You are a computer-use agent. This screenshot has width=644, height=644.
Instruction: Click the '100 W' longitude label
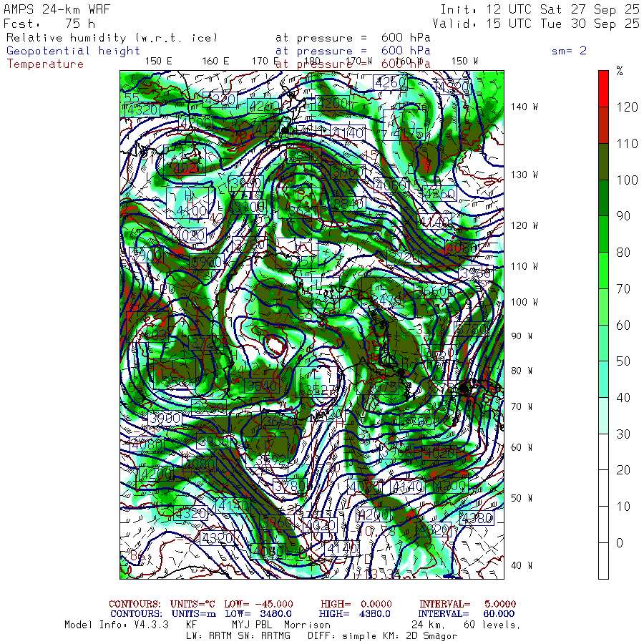[x=524, y=302]
